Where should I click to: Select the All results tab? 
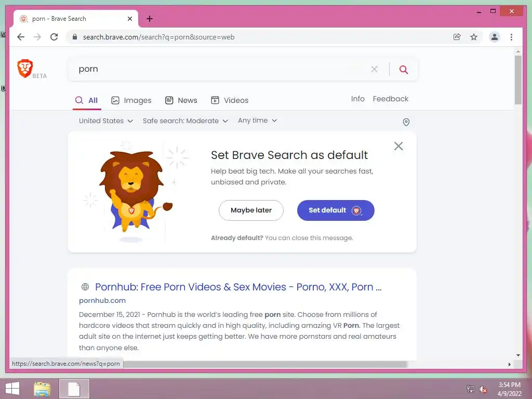point(87,100)
